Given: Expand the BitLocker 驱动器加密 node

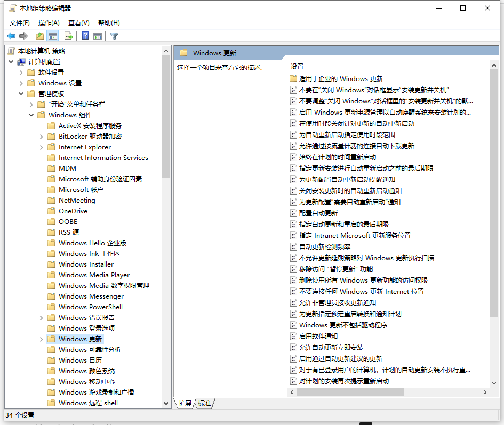Looking at the screenshot, I should (41, 137).
